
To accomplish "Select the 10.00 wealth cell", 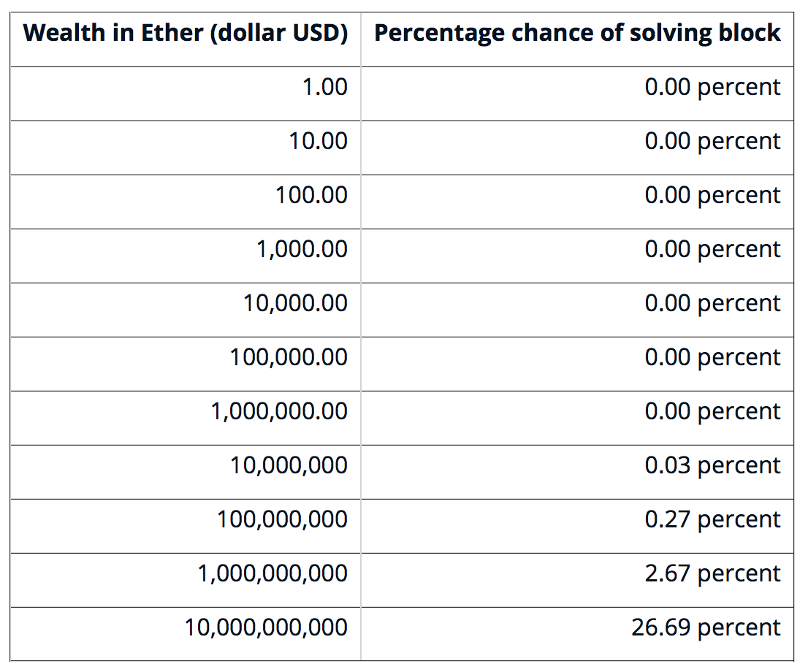I will (319, 141).
